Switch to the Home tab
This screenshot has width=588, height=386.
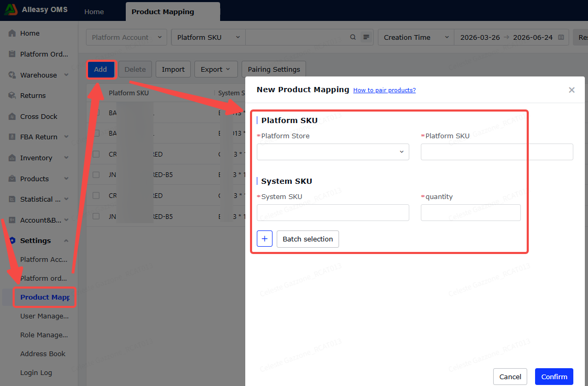point(94,12)
